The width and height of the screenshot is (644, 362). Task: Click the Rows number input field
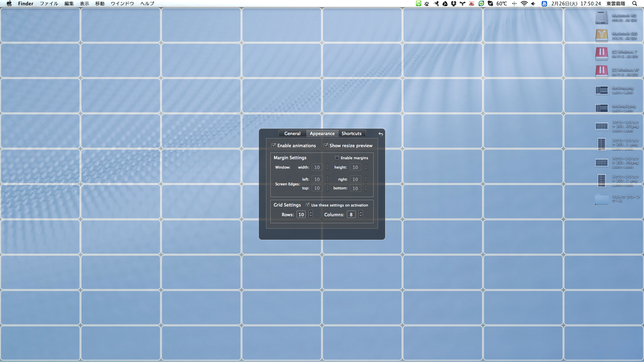click(301, 215)
